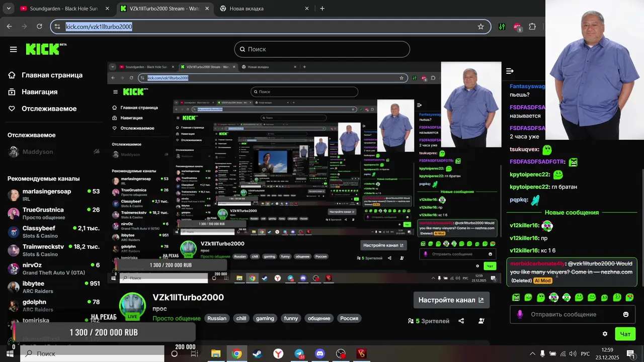Select the VZk1llTurbo2000 Stream tab

165,9
